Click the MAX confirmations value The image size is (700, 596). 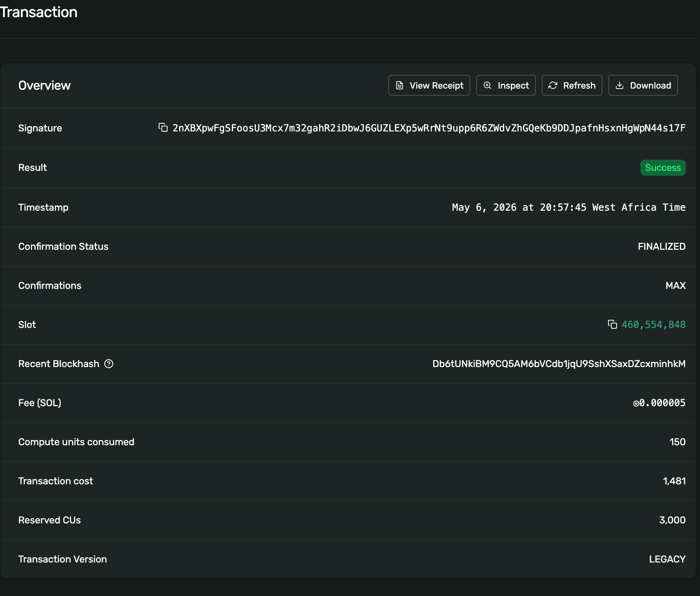pyautogui.click(x=675, y=286)
